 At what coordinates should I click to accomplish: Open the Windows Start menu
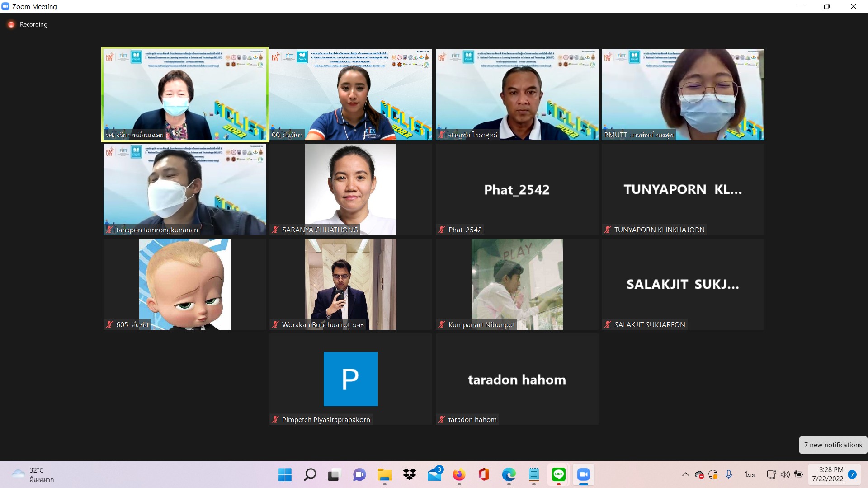tap(285, 474)
